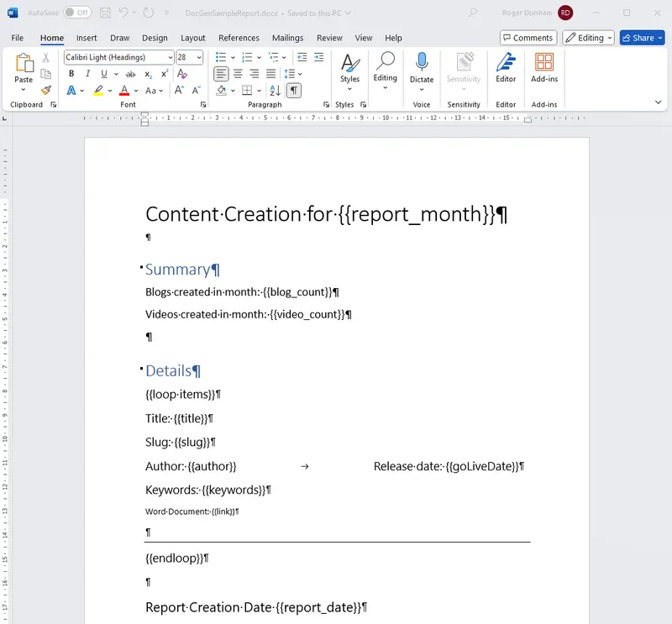Apply red font color
This screenshot has height=624, width=672.
click(124, 91)
